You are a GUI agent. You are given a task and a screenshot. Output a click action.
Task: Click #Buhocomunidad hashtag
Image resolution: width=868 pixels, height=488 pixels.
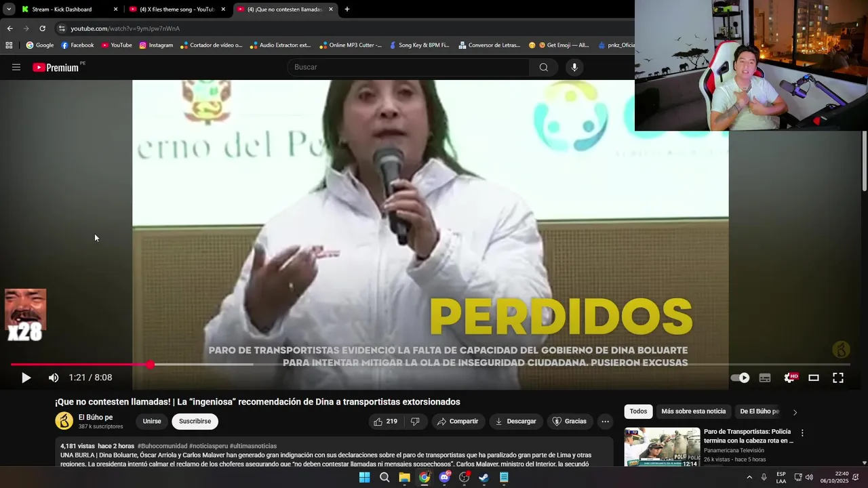162,446
